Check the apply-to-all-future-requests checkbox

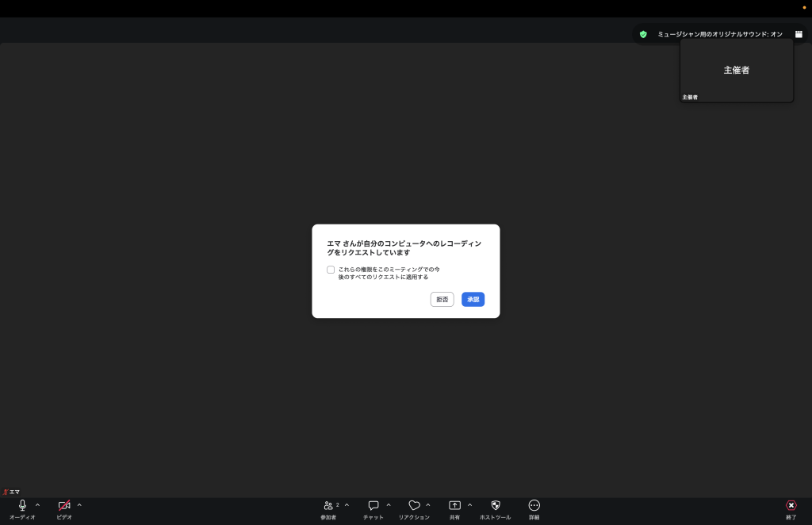331,270
